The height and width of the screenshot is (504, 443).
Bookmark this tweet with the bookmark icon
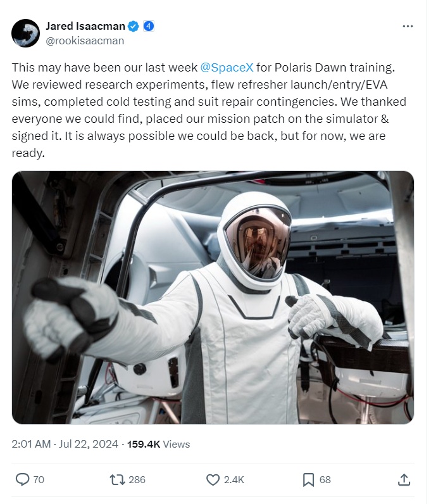point(308,480)
